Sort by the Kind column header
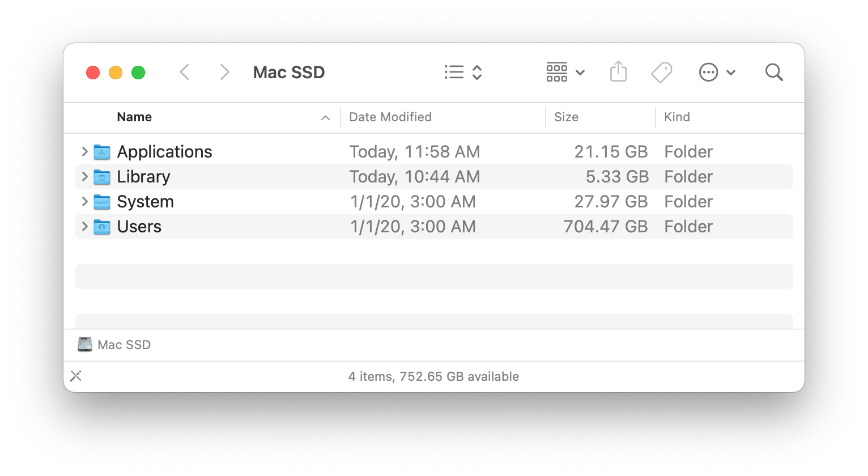This screenshot has width=868, height=476. pos(676,117)
